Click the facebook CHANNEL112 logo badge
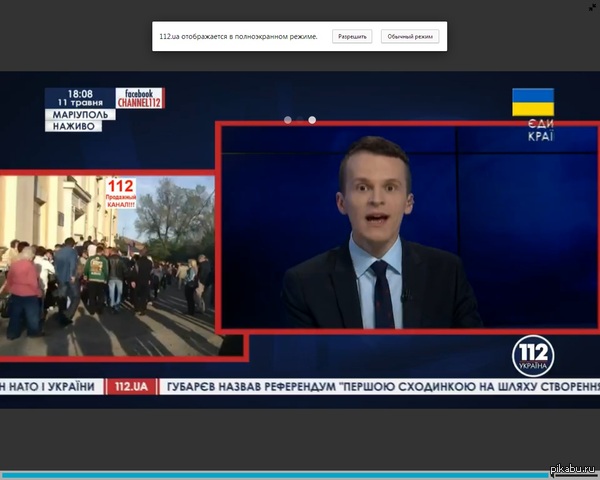Viewport: 600px width, 480px height. (x=139, y=98)
